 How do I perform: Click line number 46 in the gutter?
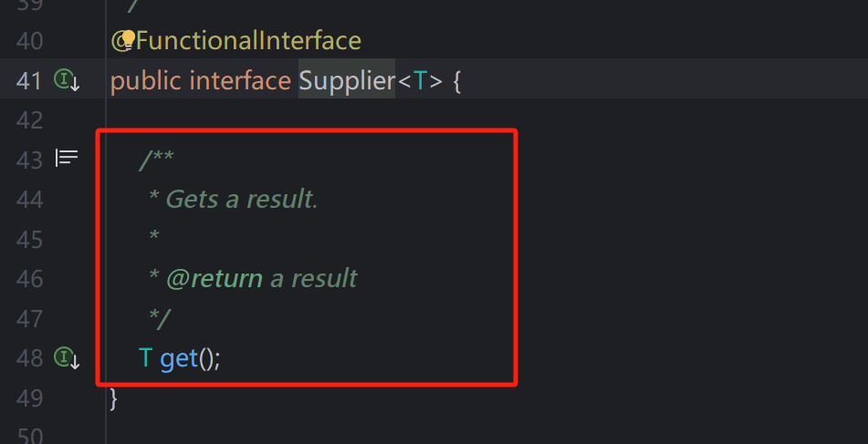pos(30,278)
